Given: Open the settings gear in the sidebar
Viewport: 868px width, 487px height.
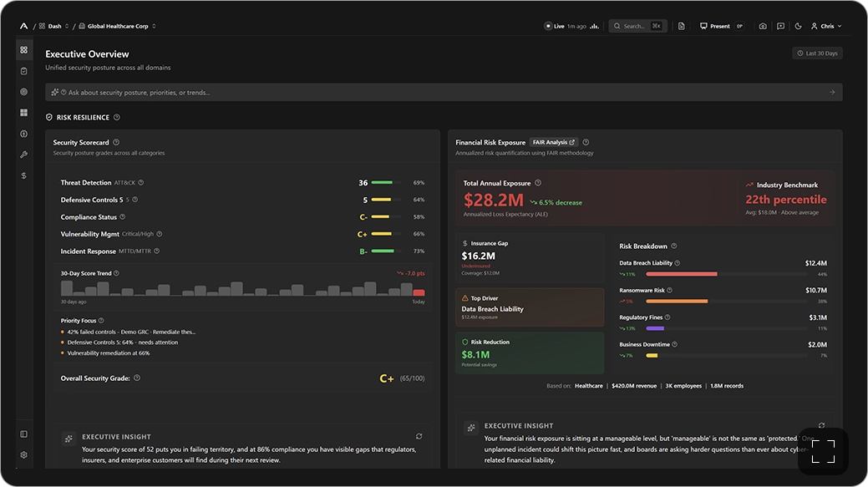Looking at the screenshot, I should coord(23,455).
